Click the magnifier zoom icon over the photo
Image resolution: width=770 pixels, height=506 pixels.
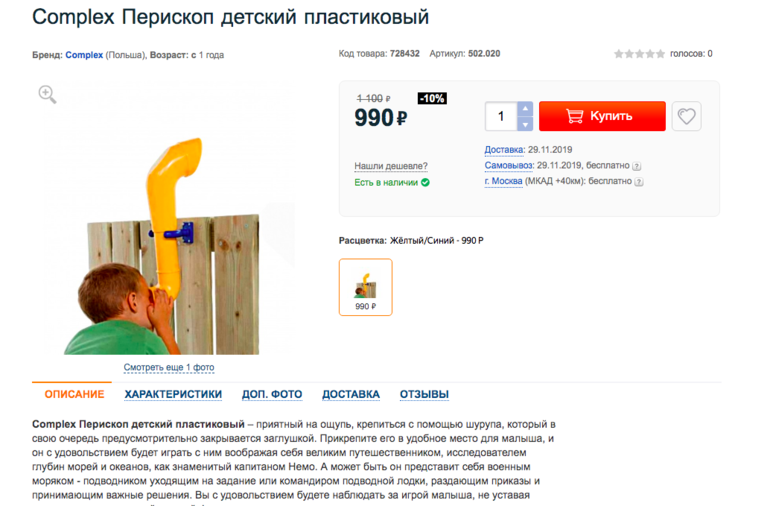point(47,94)
